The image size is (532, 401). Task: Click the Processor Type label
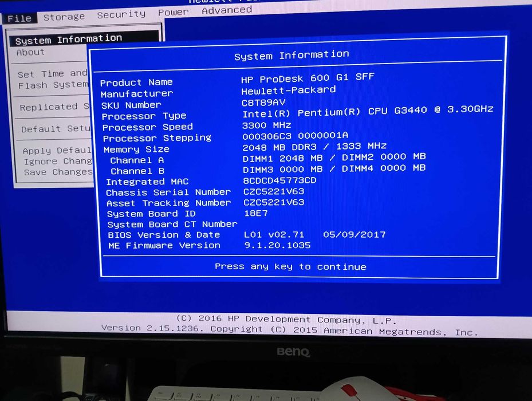144,116
